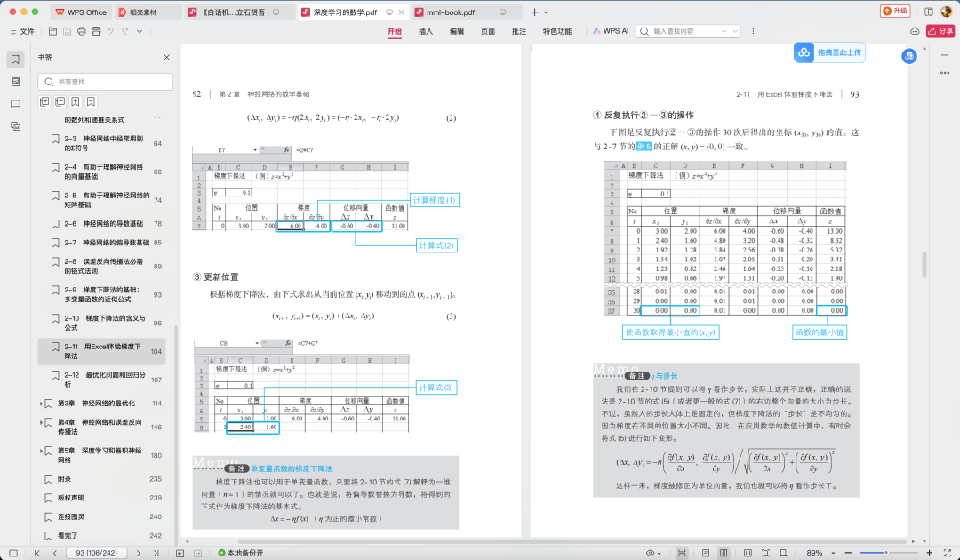Click the print icon beside the save icon
960x560 pixels.
click(x=82, y=31)
